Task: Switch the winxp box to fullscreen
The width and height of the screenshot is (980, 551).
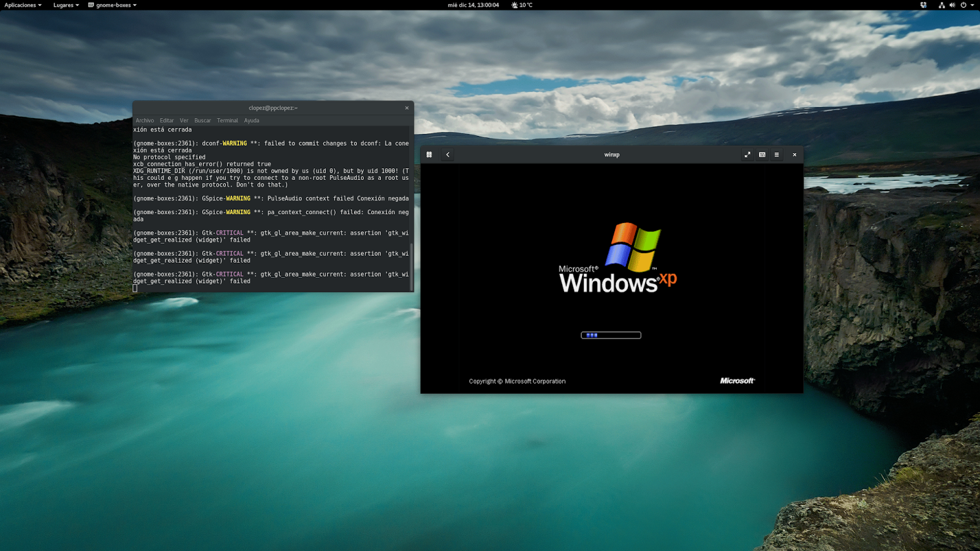Action: [x=747, y=155]
